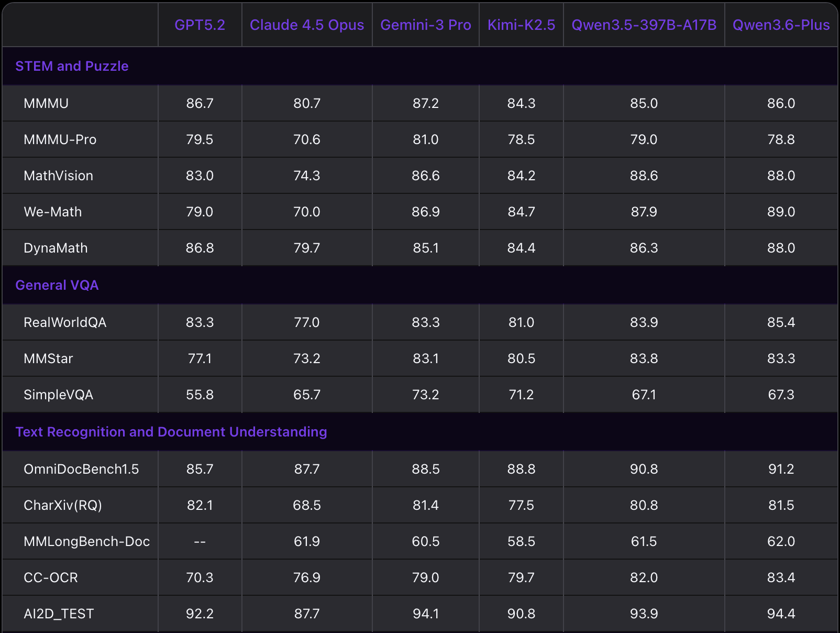The height and width of the screenshot is (633, 840).
Task: Select the Claude 4.5 Opus column header
Action: (307, 25)
